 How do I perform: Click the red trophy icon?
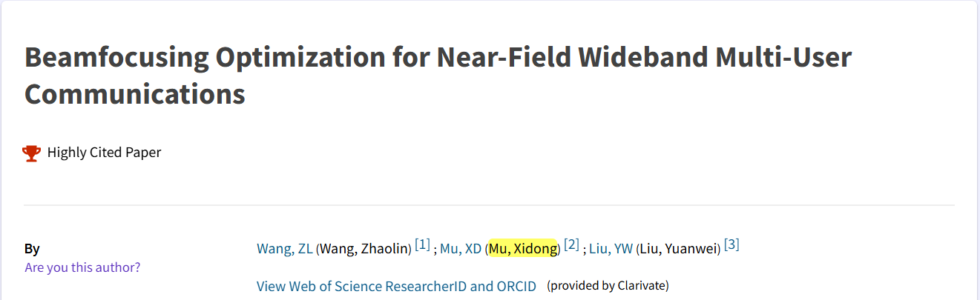coord(32,153)
